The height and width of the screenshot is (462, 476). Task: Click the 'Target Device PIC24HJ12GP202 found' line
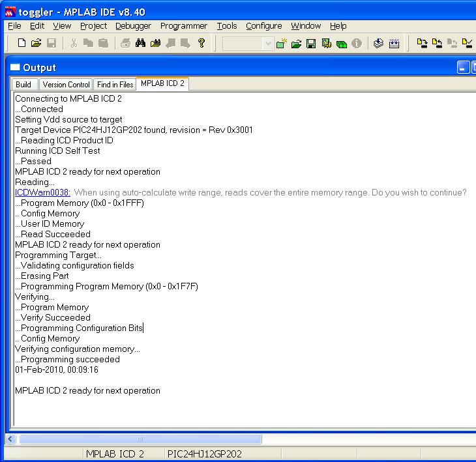click(x=134, y=130)
